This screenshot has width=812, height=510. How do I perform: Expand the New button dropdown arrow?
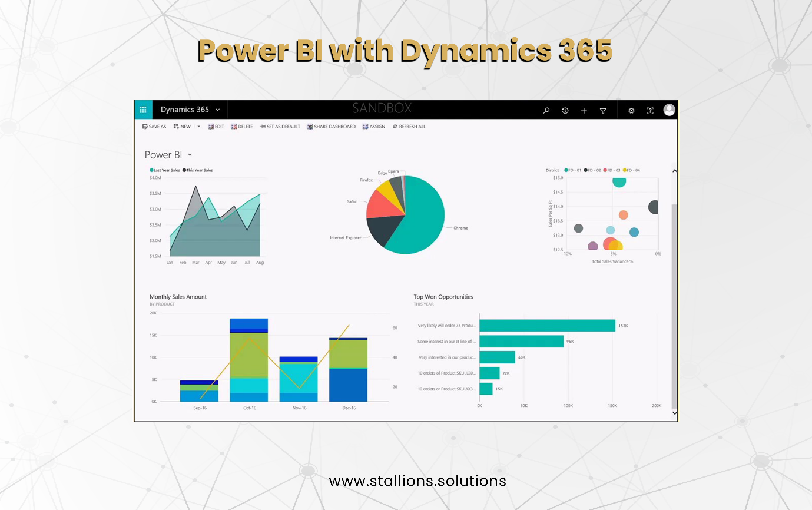[x=198, y=127]
